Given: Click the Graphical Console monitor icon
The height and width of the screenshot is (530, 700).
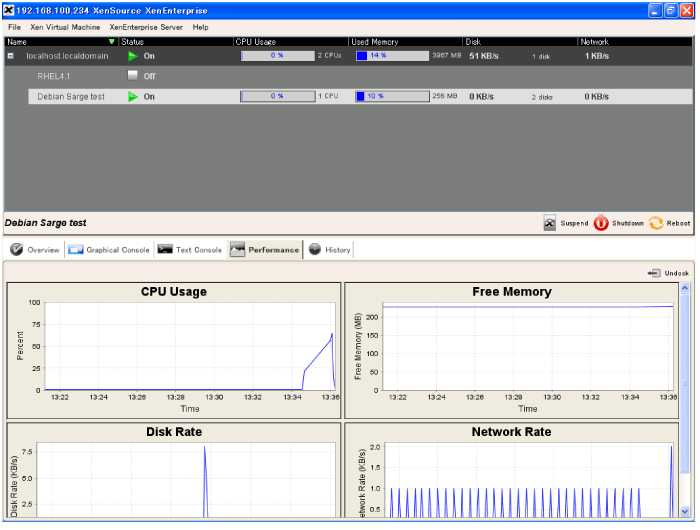Looking at the screenshot, I should 75,250.
